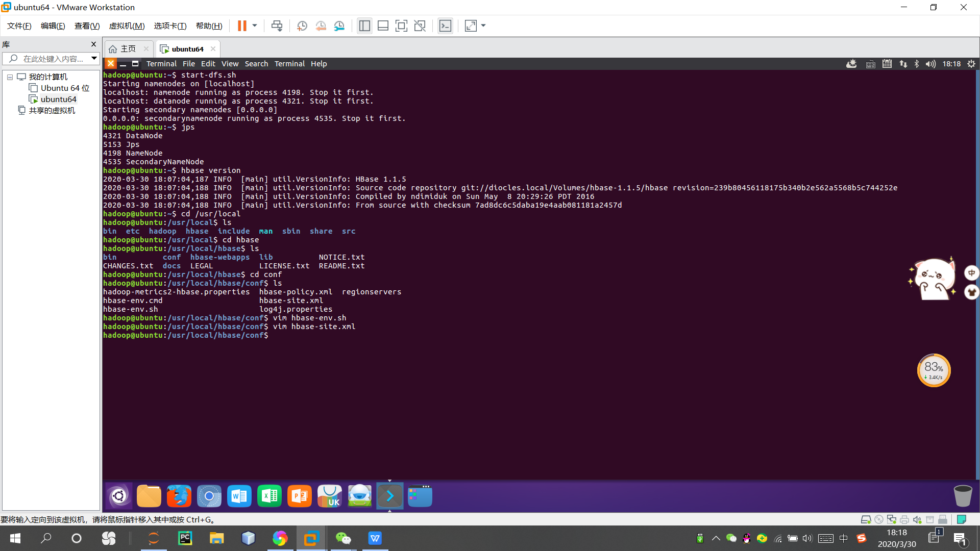Select ubuntu64 in the library tree

[58, 99]
